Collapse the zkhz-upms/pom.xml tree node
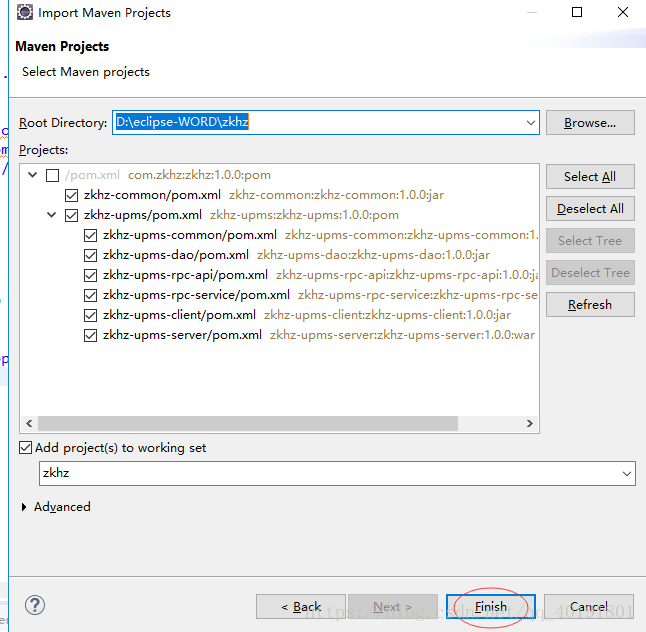This screenshot has height=632, width=646. pyautogui.click(x=51, y=215)
